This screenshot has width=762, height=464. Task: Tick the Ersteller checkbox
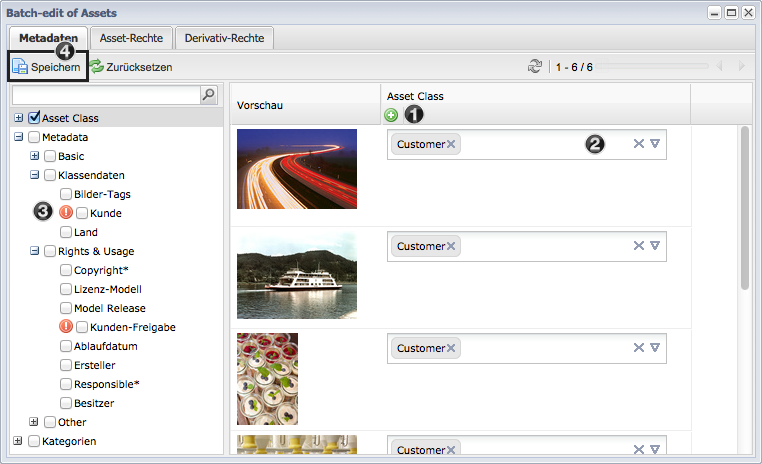(66, 365)
